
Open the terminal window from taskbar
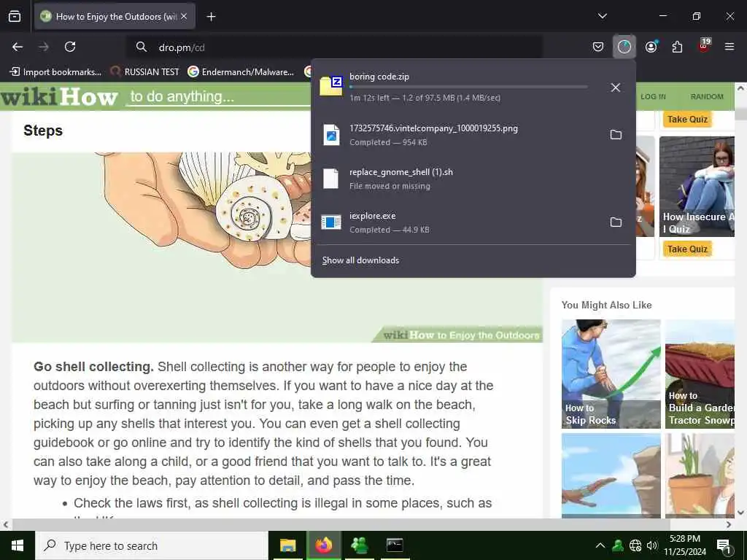tap(395, 545)
